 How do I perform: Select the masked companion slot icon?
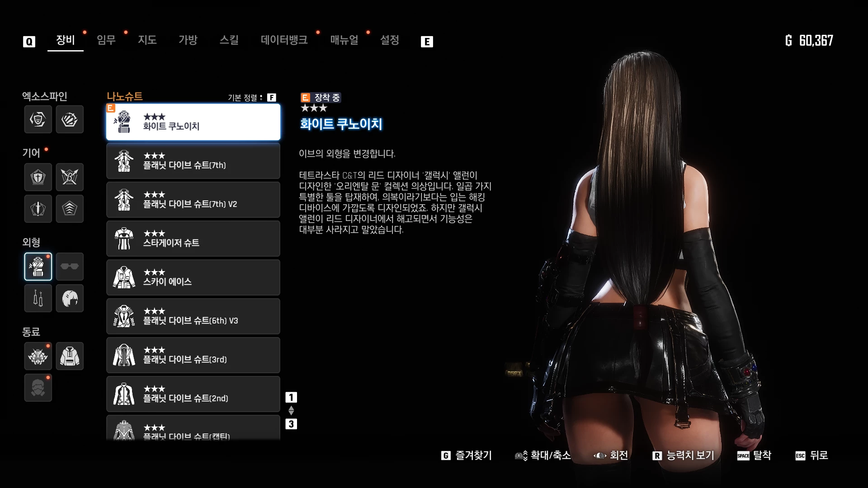38,388
